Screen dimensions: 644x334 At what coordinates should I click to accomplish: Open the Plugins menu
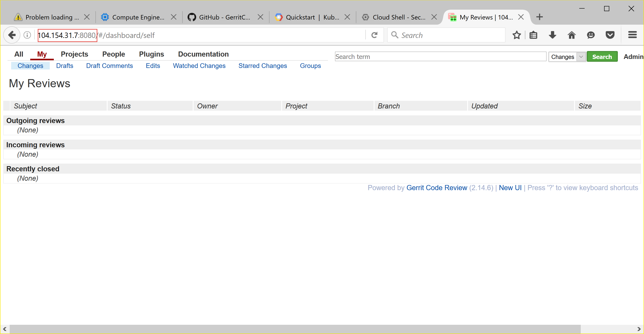(152, 54)
